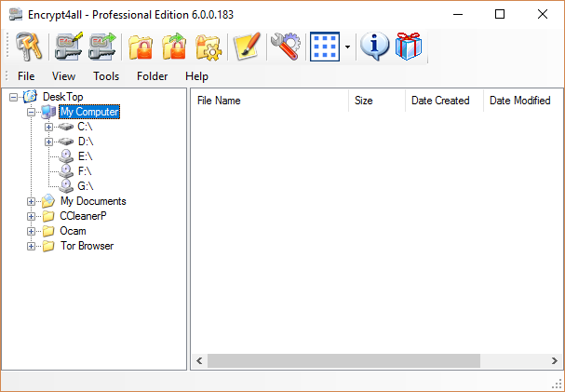The image size is (565, 392).
Task: Expand the C:\ drive node
Action: coord(48,127)
